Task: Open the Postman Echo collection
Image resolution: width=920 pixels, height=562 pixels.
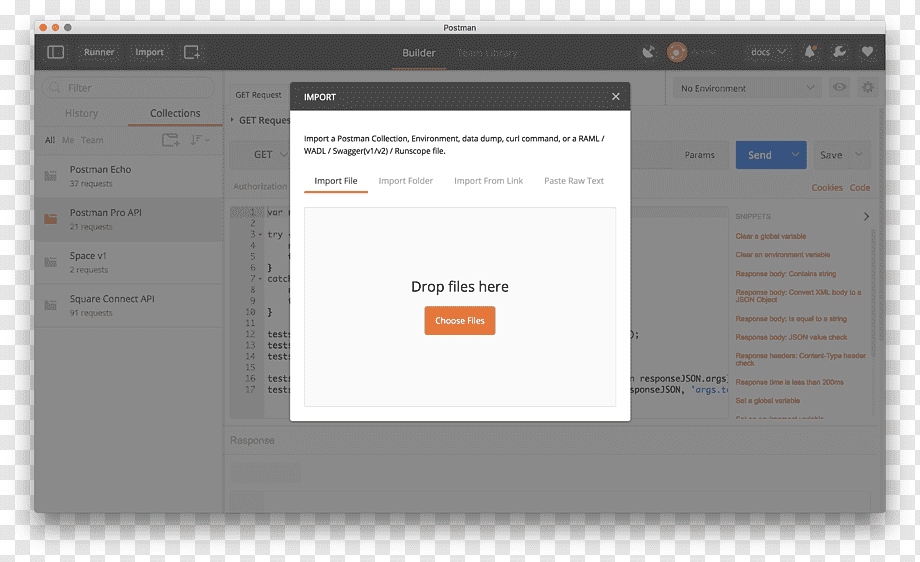Action: point(129,176)
